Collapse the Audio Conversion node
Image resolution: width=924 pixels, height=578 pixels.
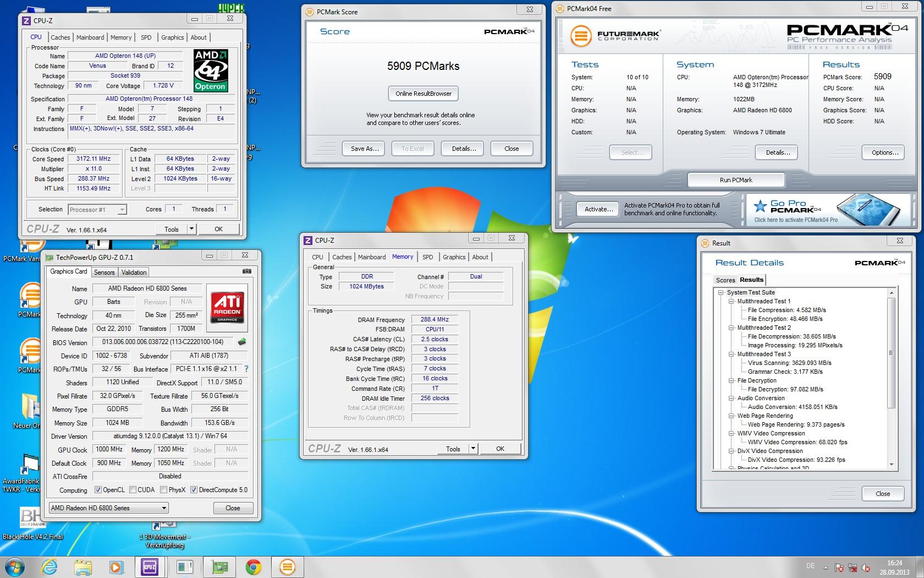coord(732,398)
